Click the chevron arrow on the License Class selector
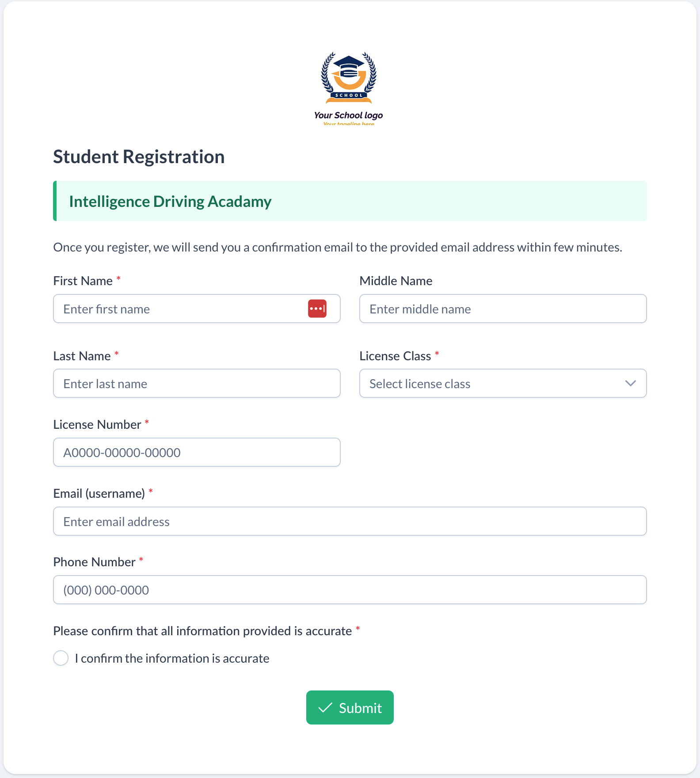Viewport: 700px width, 778px height. [x=631, y=383]
